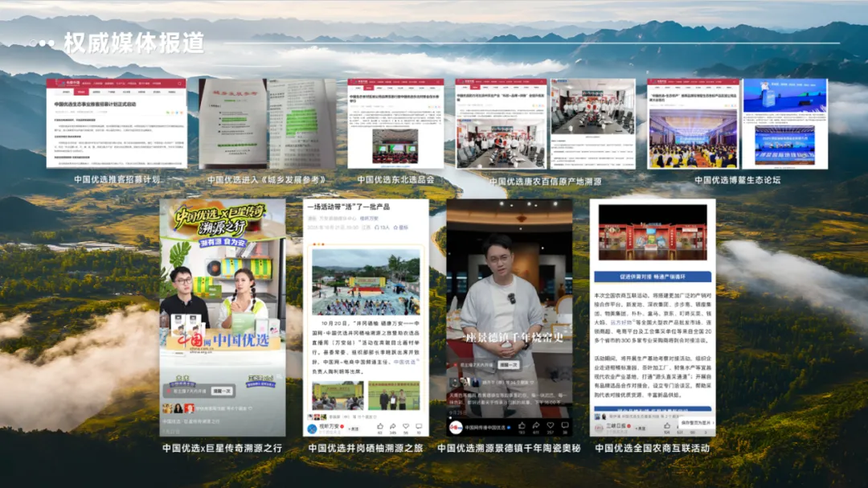Open left 唐农百信原产地溯源 screenshot
The width and height of the screenshot is (868, 488).
pyautogui.click(x=501, y=124)
